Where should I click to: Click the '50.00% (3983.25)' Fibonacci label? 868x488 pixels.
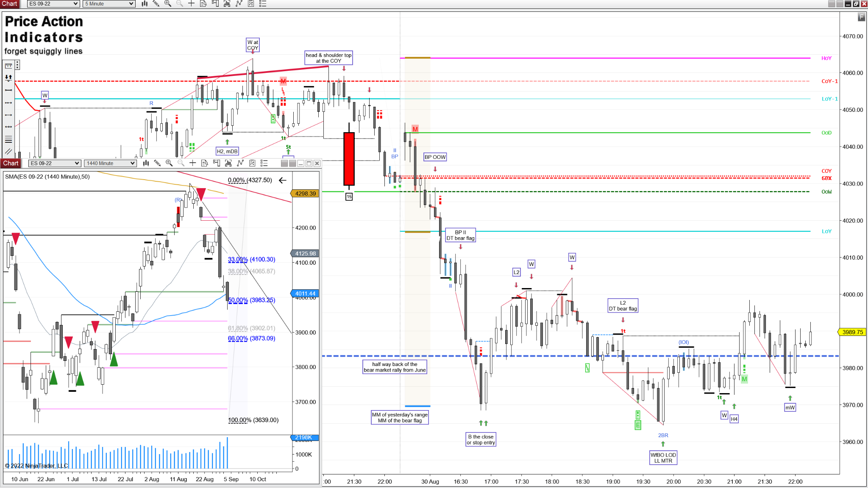pyautogui.click(x=252, y=300)
